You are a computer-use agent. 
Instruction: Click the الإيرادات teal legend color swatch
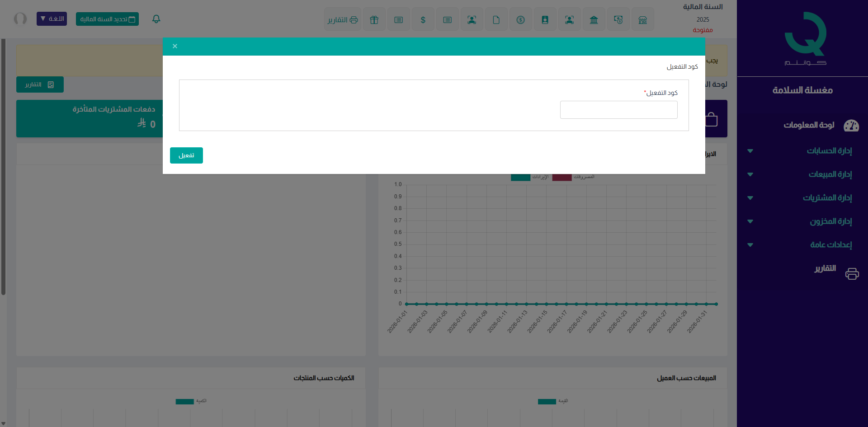pyautogui.click(x=520, y=177)
